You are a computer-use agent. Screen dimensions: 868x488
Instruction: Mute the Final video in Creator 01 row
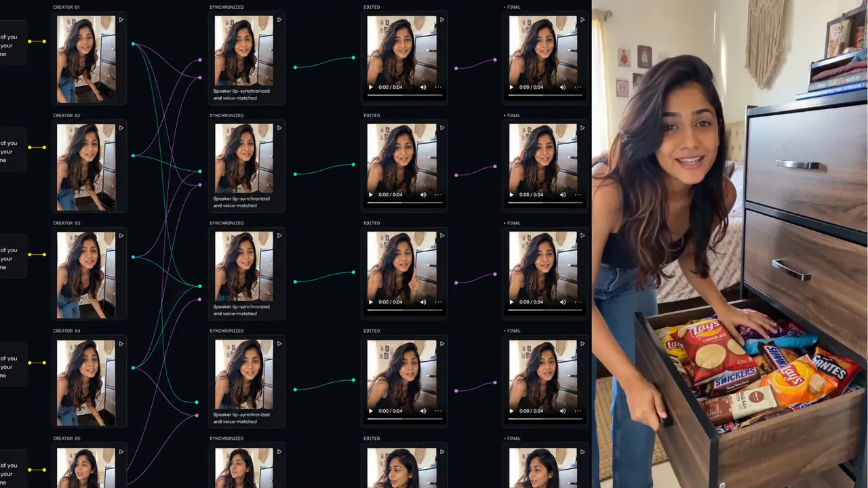[563, 87]
